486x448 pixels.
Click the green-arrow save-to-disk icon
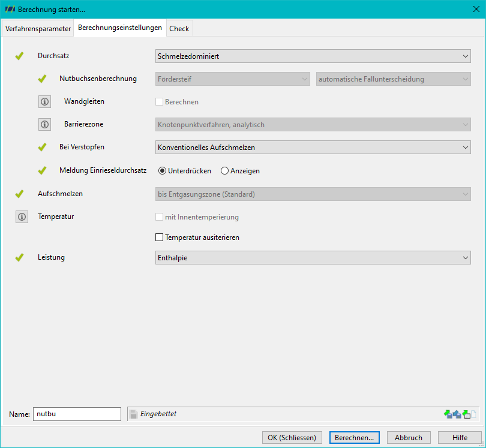pyautogui.click(x=448, y=414)
